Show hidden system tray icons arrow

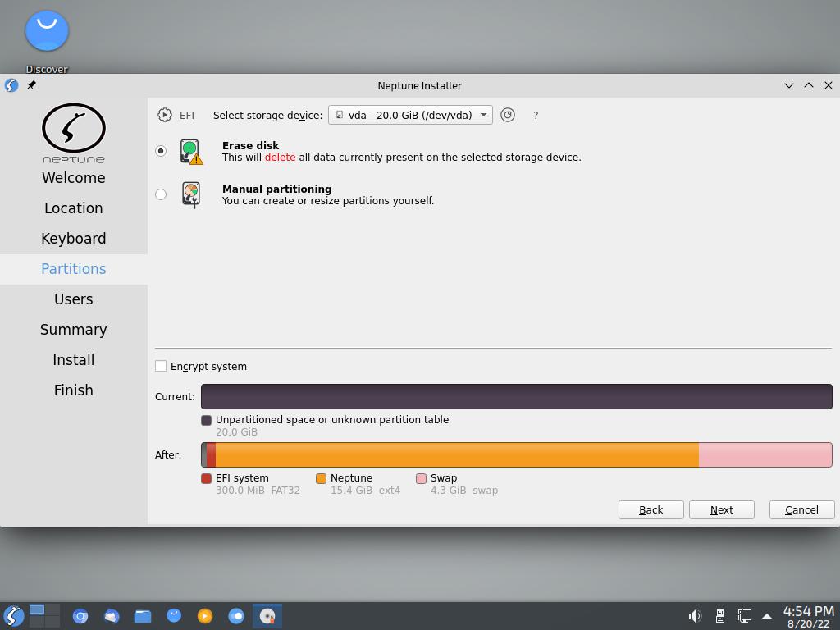(x=767, y=616)
